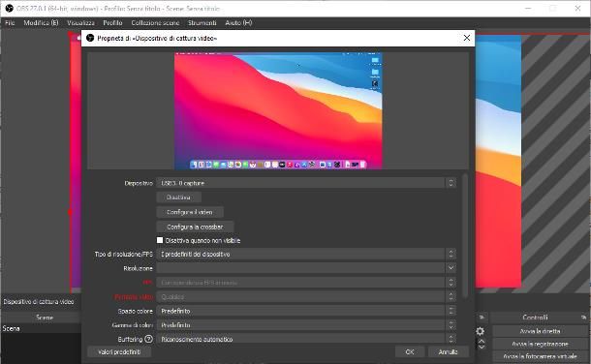
Task: Open the Collezione scene menu
Action: 155,23
